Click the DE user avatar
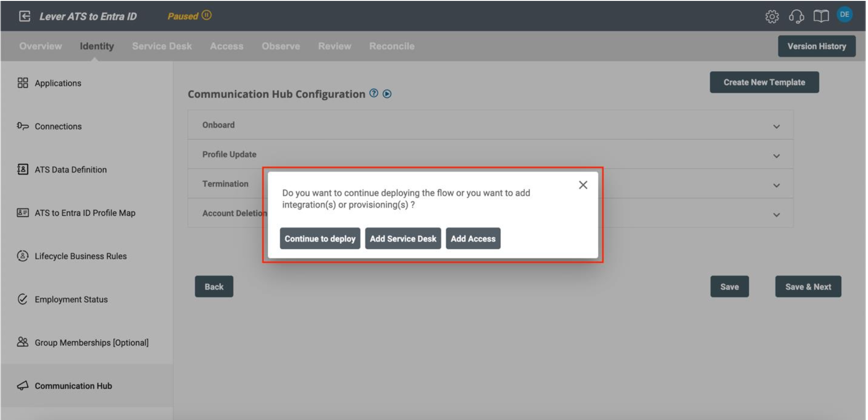The height and width of the screenshot is (420, 868). [844, 15]
